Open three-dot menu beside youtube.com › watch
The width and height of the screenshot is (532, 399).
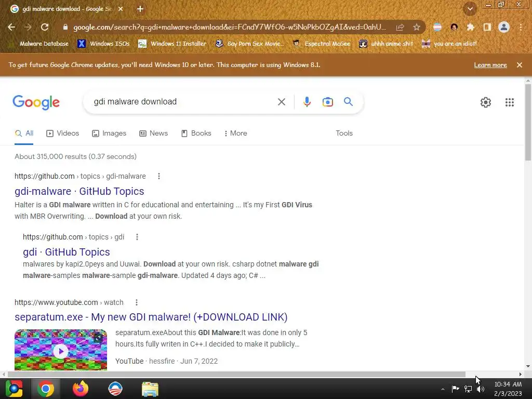pos(137,302)
